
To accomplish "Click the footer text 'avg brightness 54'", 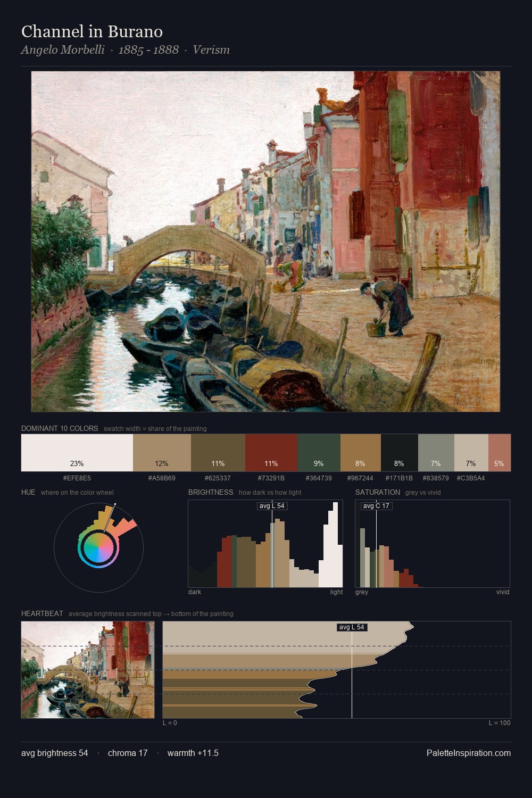I will 55,753.
